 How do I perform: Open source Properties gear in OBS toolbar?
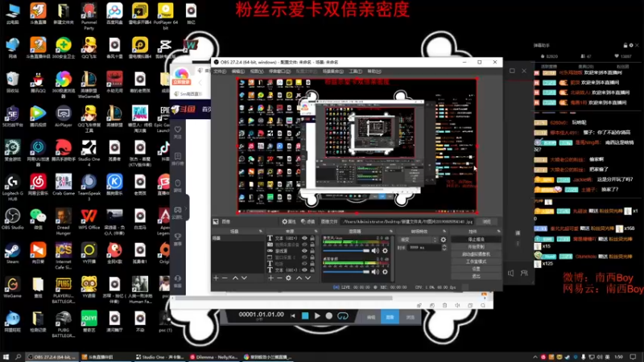[x=289, y=222]
